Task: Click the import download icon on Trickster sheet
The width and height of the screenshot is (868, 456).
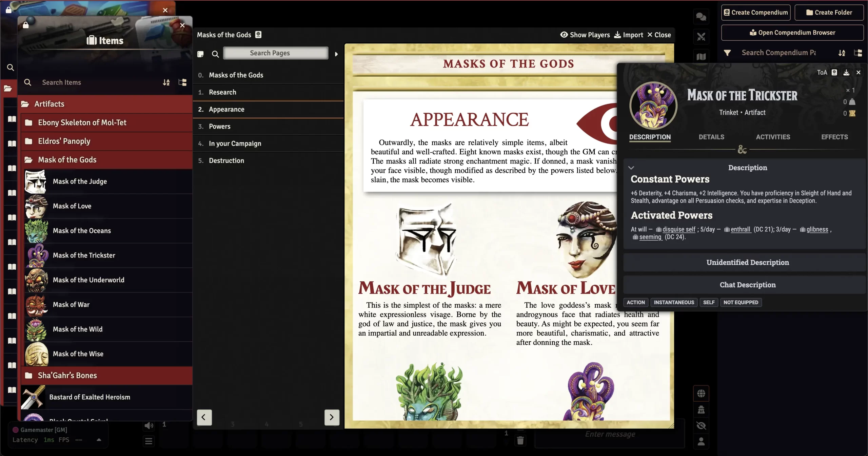Action: pyautogui.click(x=846, y=73)
